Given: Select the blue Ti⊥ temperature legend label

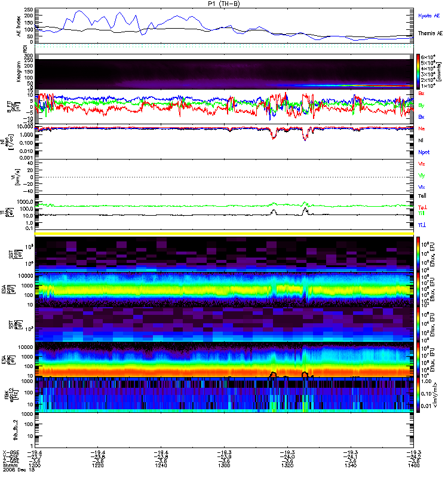Looking at the screenshot, I should (422, 225).
